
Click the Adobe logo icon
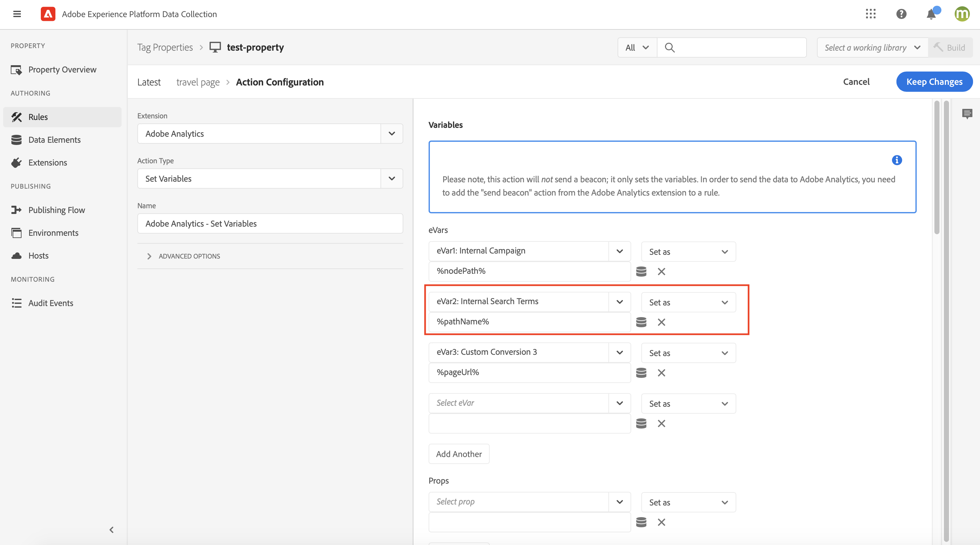pos(48,14)
